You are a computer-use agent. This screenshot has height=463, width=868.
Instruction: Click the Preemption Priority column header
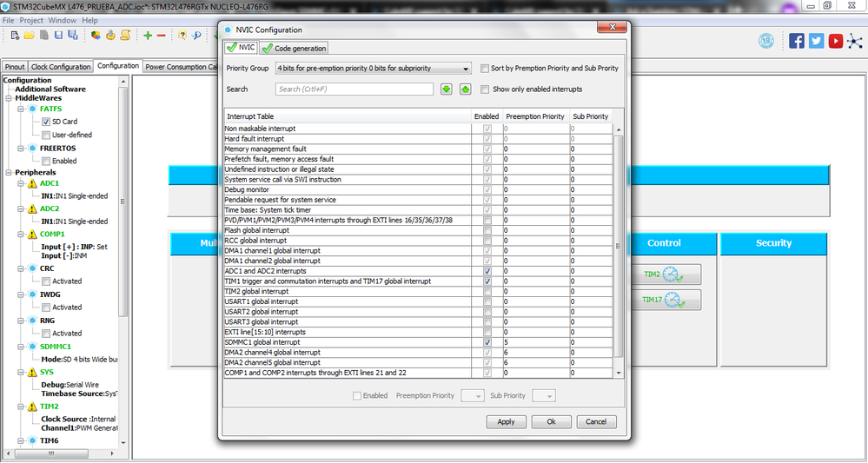(x=535, y=116)
